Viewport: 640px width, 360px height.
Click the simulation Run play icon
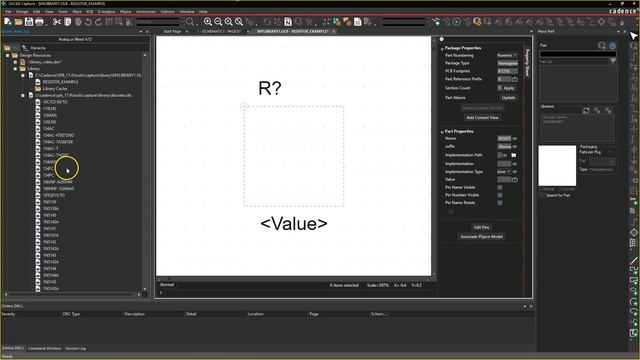(457, 22)
